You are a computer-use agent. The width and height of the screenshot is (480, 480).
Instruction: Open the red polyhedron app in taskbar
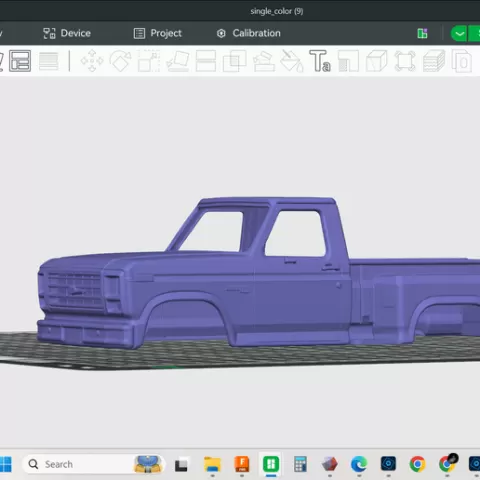coord(330,464)
